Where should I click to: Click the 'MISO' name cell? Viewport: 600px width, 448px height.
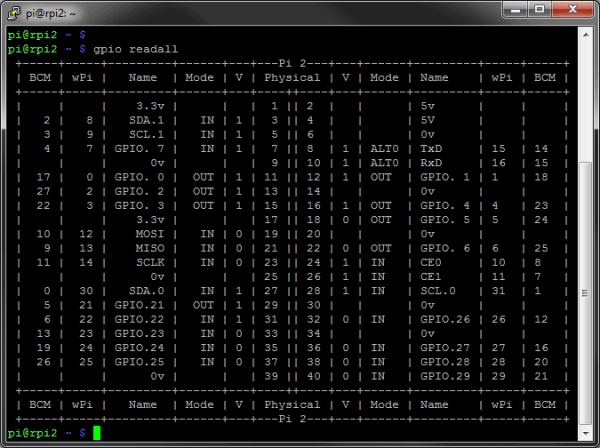tap(150, 248)
